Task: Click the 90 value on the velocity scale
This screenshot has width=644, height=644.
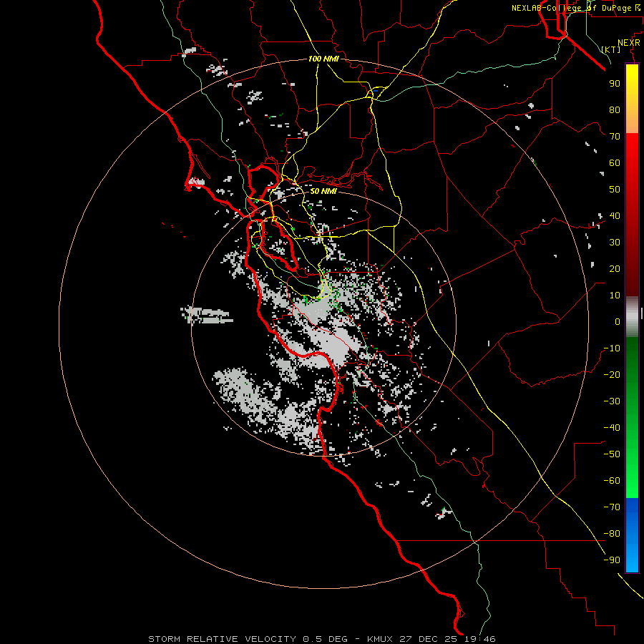Action: pos(615,84)
